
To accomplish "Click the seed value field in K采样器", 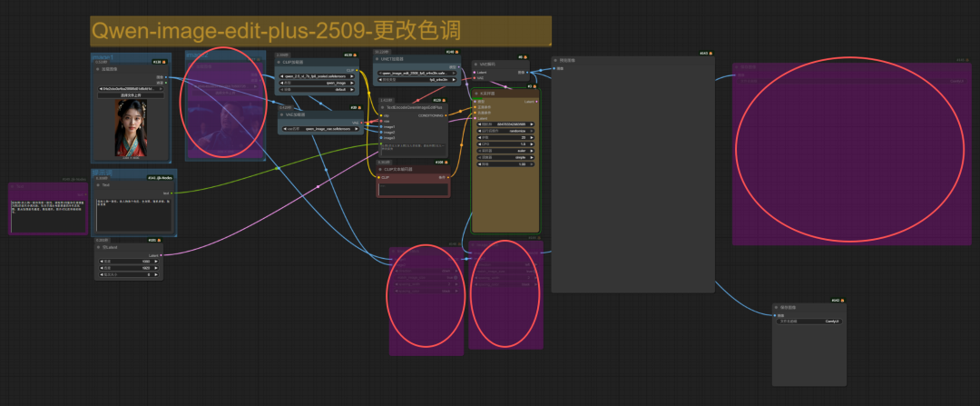I will (505, 124).
